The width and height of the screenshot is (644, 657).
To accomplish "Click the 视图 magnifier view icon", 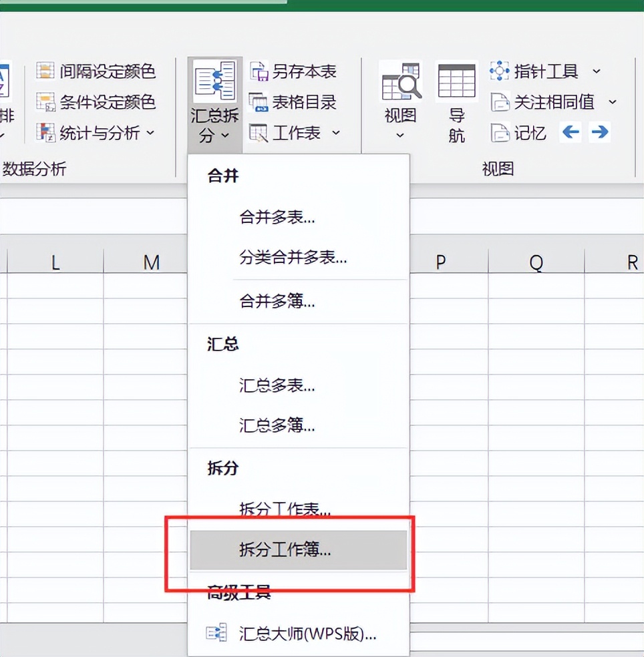I will pyautogui.click(x=399, y=80).
